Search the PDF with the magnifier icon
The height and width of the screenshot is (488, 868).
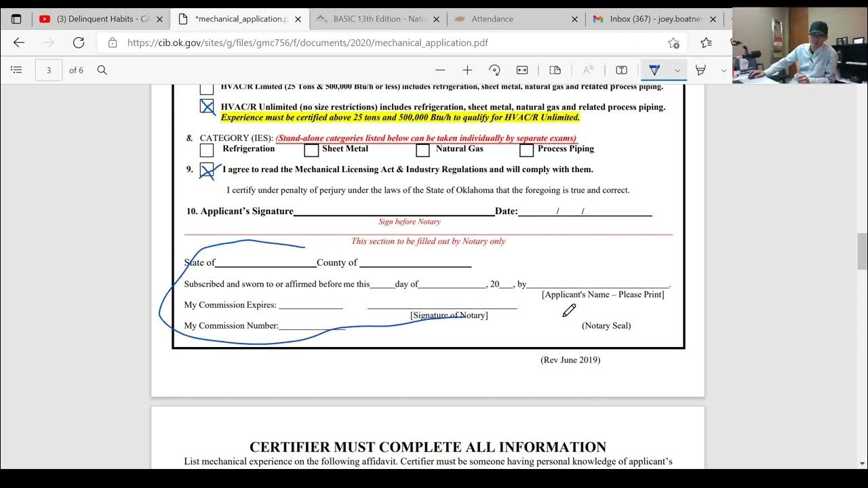pos(102,70)
